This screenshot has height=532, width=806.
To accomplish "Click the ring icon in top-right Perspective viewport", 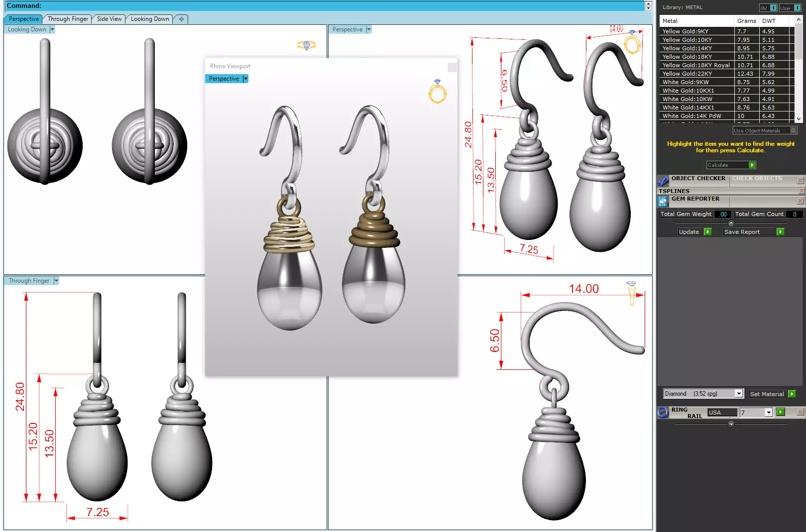I will pyautogui.click(x=632, y=42).
